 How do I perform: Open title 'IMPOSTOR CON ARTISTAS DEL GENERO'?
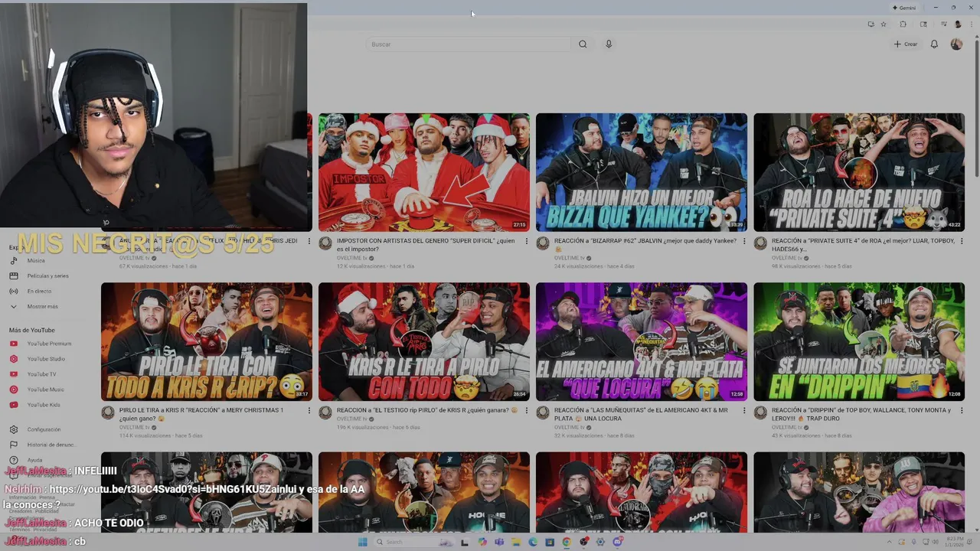[426, 245]
